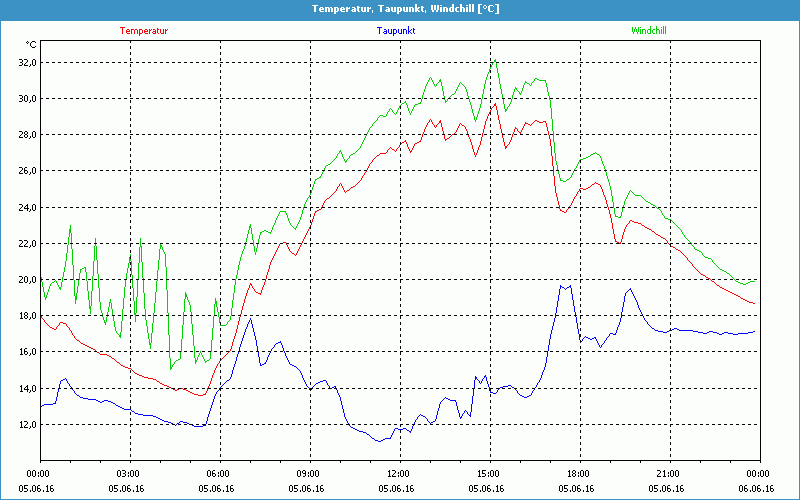Click the 16,0 y-axis value
800x500 pixels.
(x=28, y=352)
